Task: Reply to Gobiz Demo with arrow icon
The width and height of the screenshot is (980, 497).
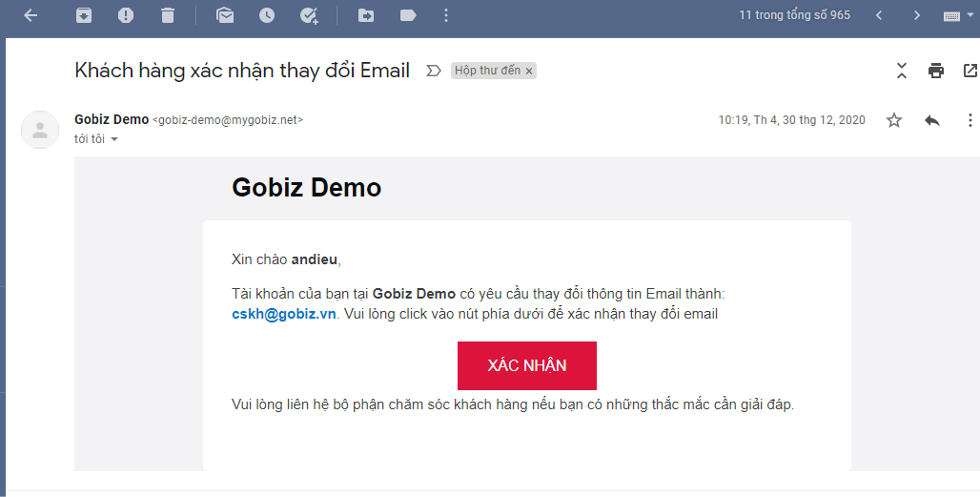Action: pos(932,120)
